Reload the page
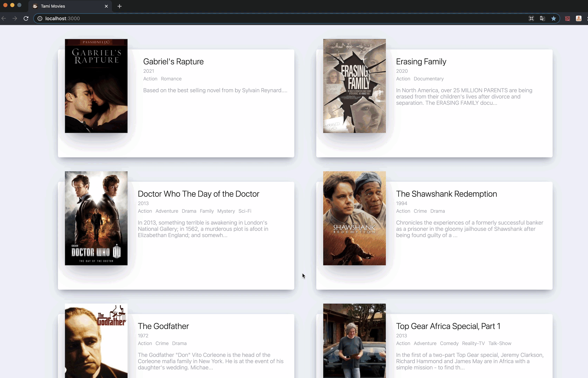 point(26,18)
